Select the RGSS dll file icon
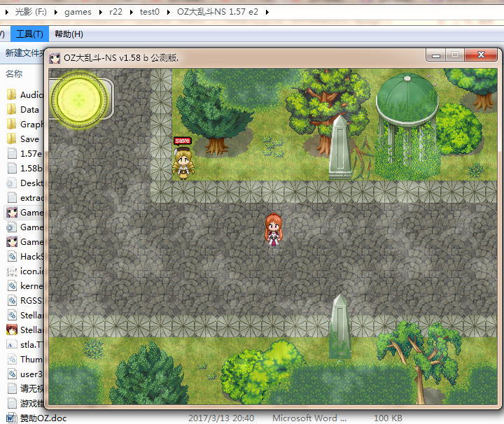Screen dimensions: 504x424 (12, 301)
